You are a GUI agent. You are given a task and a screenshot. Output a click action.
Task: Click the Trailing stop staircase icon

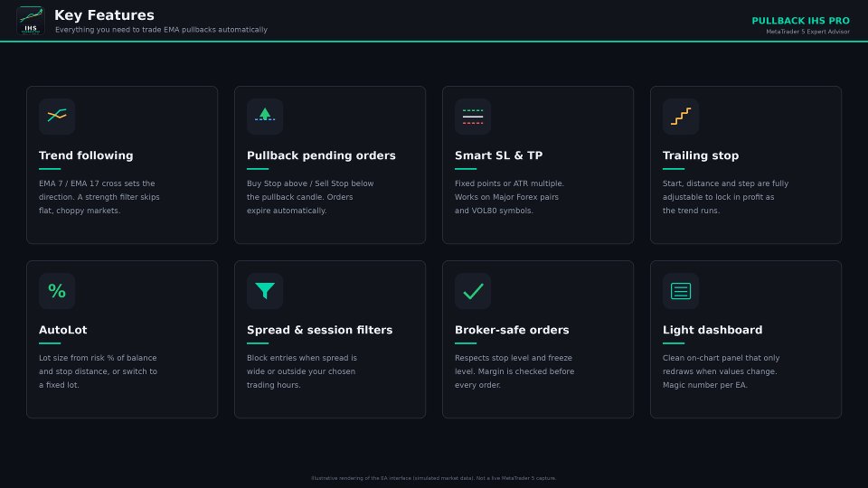point(681,117)
